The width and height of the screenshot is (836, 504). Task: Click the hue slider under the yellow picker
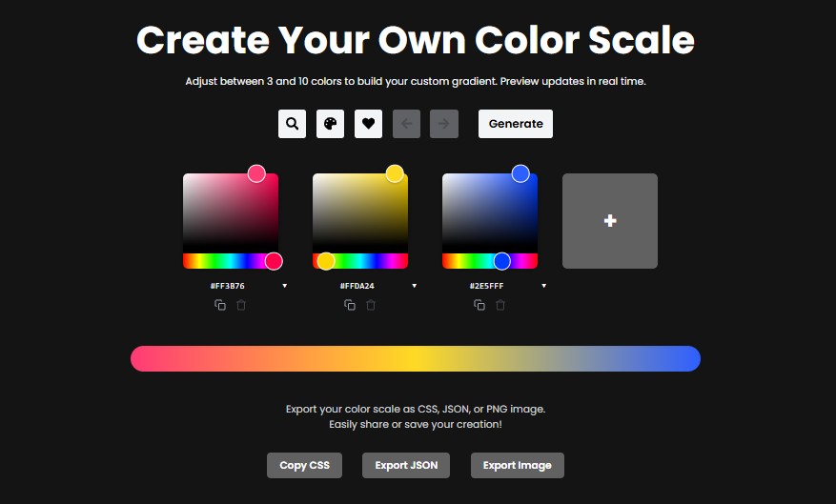[x=360, y=261]
